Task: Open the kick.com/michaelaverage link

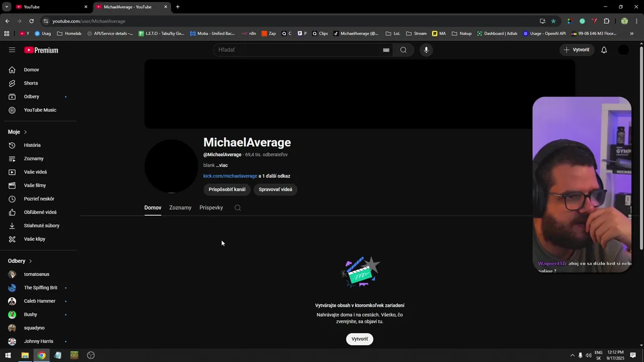Action: point(230,176)
